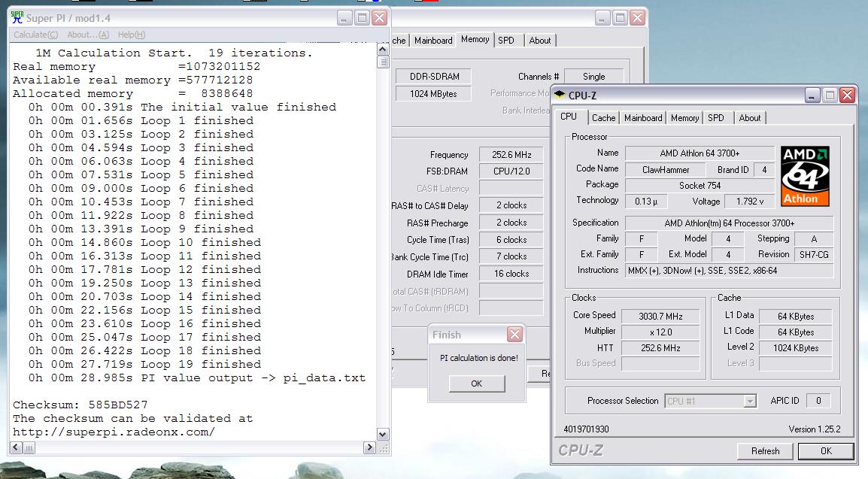The width and height of the screenshot is (868, 479).
Task: Click the Multiplier value x 12.0
Action: pyautogui.click(x=660, y=332)
